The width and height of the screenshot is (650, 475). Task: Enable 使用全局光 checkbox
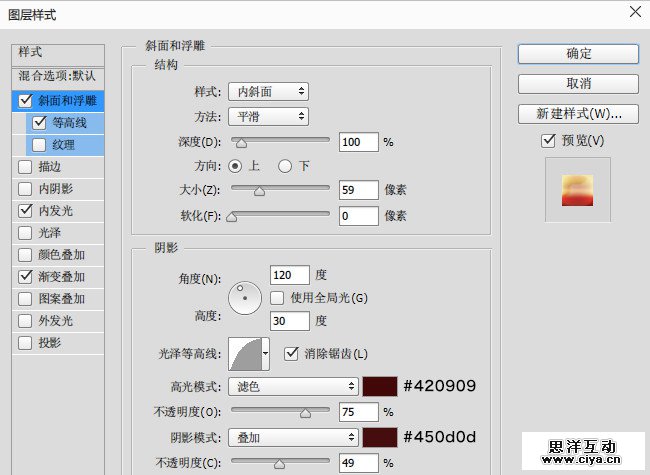click(279, 298)
